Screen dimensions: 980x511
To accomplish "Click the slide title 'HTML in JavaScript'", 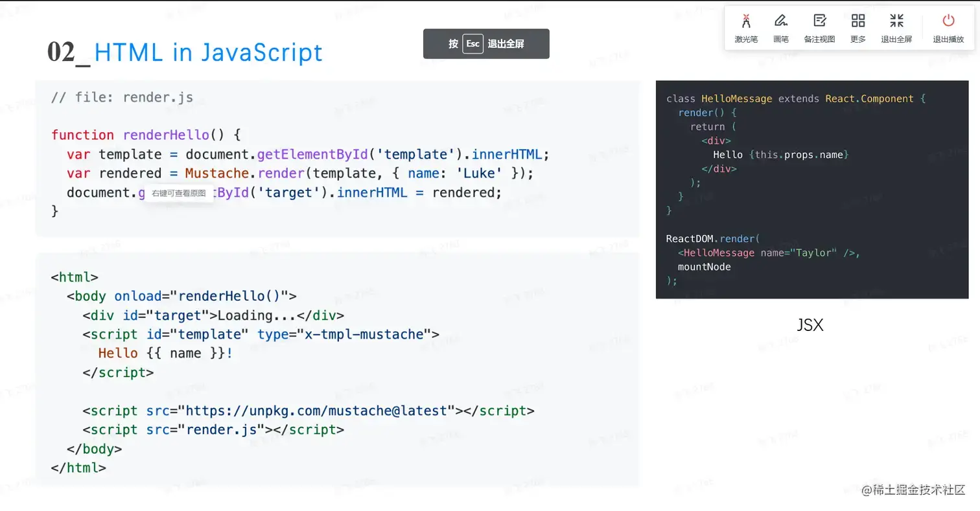I will (x=208, y=52).
